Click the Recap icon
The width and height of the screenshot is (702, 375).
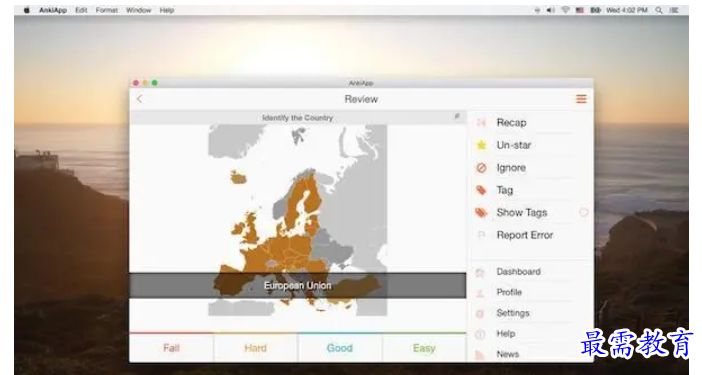click(x=481, y=123)
